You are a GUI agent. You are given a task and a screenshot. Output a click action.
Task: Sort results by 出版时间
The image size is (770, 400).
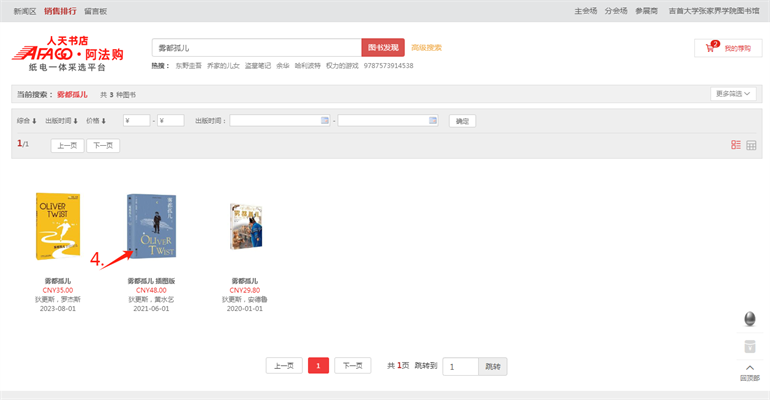click(61, 121)
